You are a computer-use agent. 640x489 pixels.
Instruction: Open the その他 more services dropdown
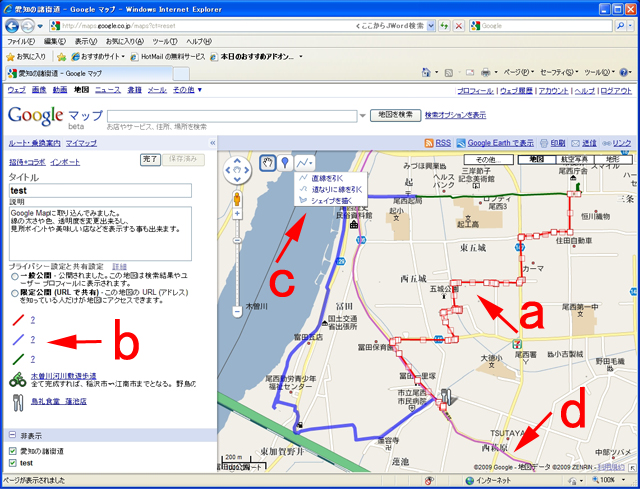pos(187,90)
